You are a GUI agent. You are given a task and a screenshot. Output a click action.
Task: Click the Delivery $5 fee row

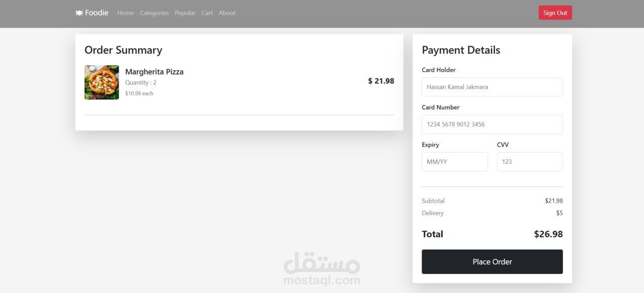[x=492, y=213]
